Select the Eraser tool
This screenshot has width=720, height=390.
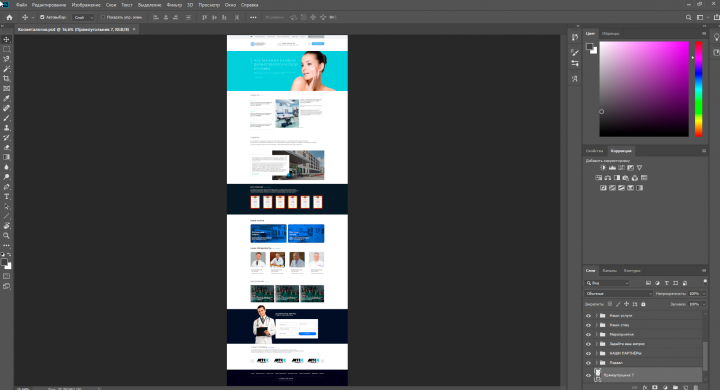tap(6, 147)
